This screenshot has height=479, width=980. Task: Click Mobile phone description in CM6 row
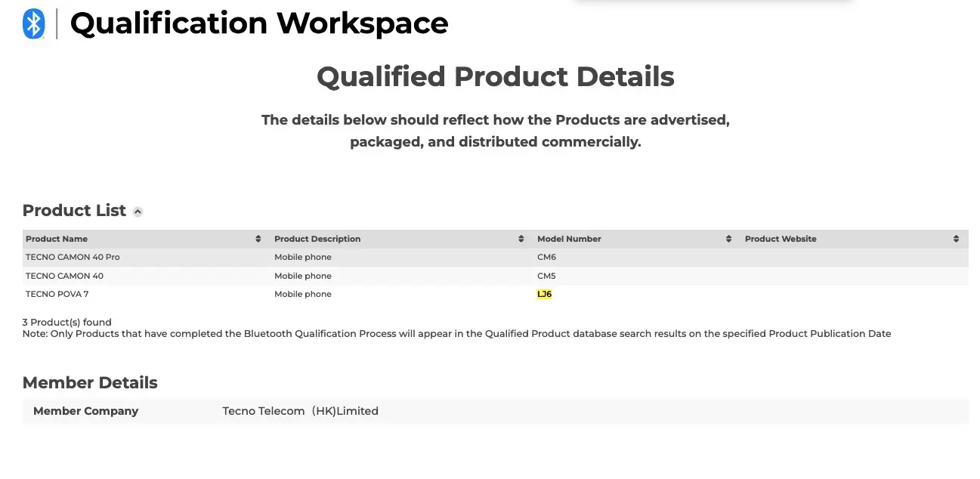tap(303, 257)
